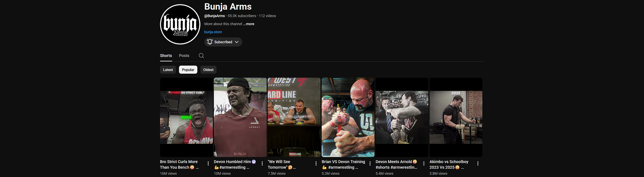Play the Devon Humbled Him short thumbnail
Image resolution: width=644 pixels, height=177 pixels.
click(x=240, y=117)
